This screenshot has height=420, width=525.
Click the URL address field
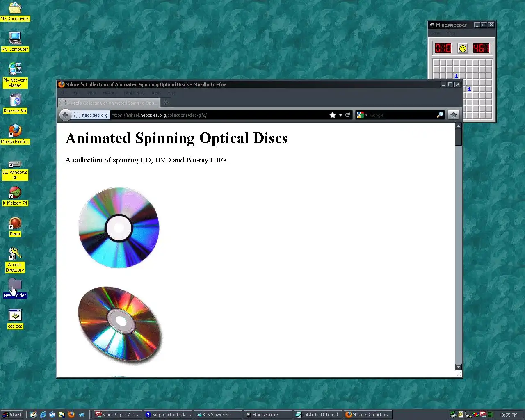(x=219, y=115)
